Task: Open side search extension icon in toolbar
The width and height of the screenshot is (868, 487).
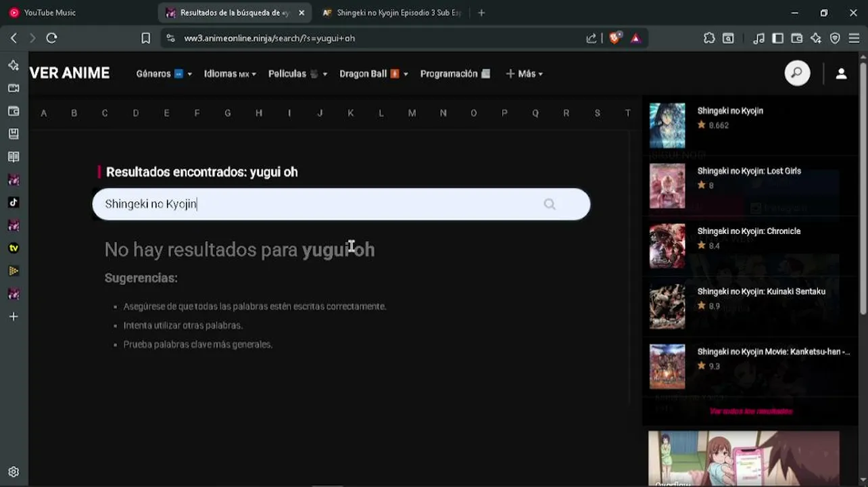Action: point(728,39)
